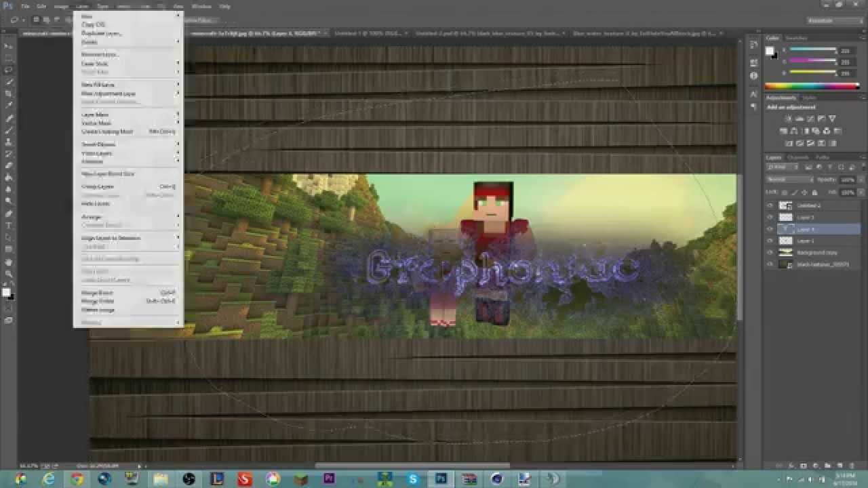Add a Vibrance adjustment
This screenshot has height=488, width=868.
(832, 119)
